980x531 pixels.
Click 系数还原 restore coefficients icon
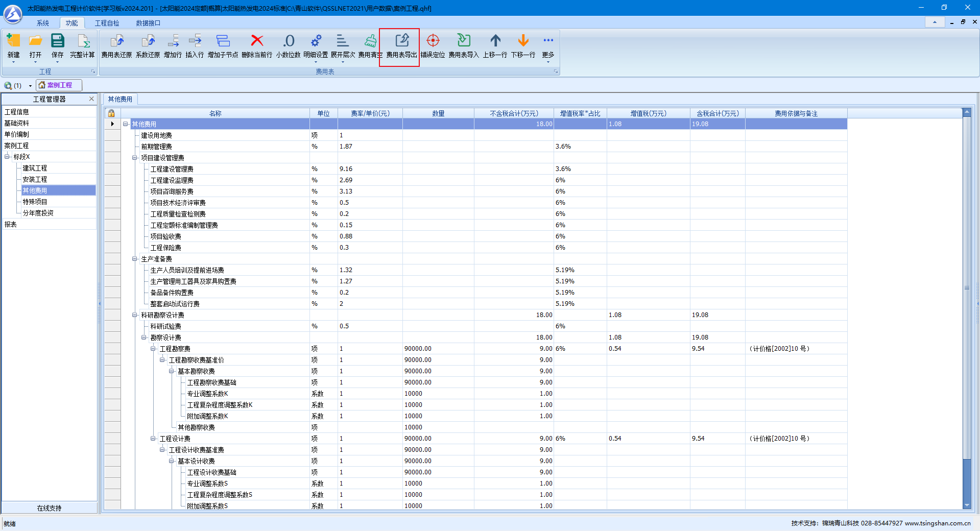pos(148,41)
